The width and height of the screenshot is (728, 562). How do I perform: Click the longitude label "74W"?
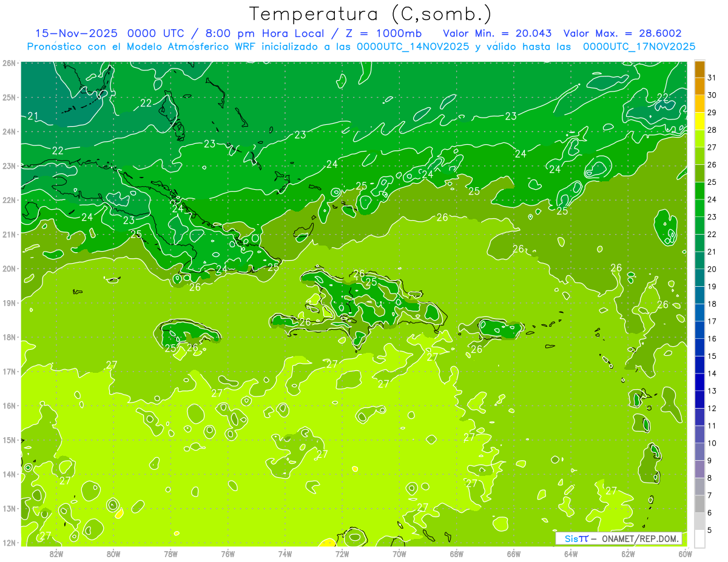[285, 554]
